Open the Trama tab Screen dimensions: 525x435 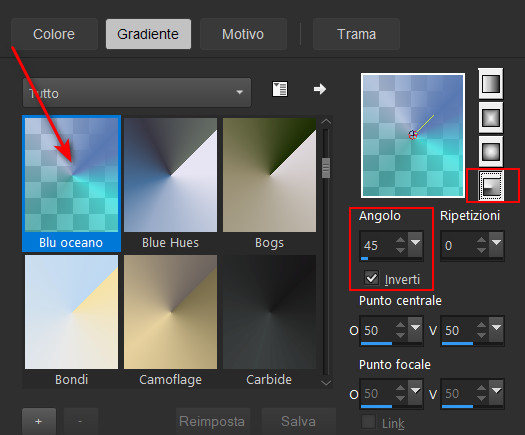pos(357,34)
